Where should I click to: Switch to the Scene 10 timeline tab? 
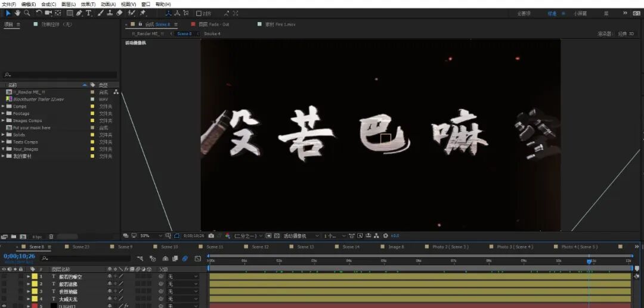(x=169, y=247)
